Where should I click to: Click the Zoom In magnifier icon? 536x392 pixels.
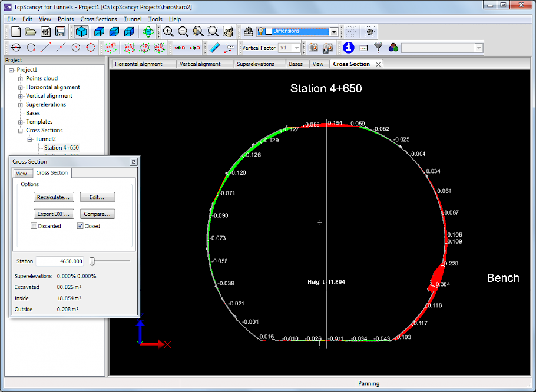click(x=168, y=31)
